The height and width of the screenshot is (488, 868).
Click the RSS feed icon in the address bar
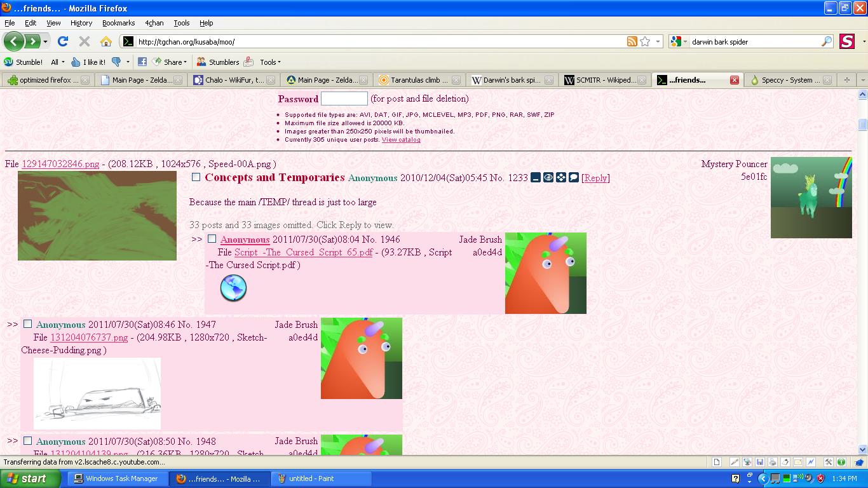[x=632, y=42]
